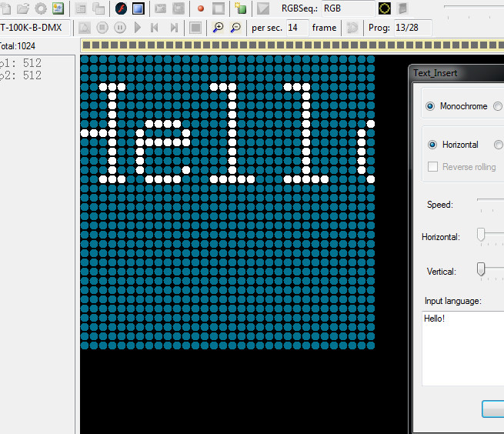The image size is (504, 434).
Task: Click the 'Total:1024' label
Action: point(18,46)
